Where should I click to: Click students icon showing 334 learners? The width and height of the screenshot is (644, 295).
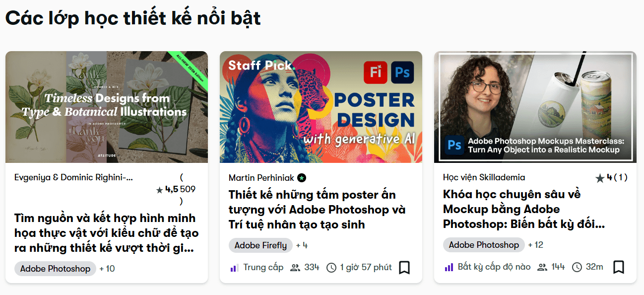tap(295, 268)
